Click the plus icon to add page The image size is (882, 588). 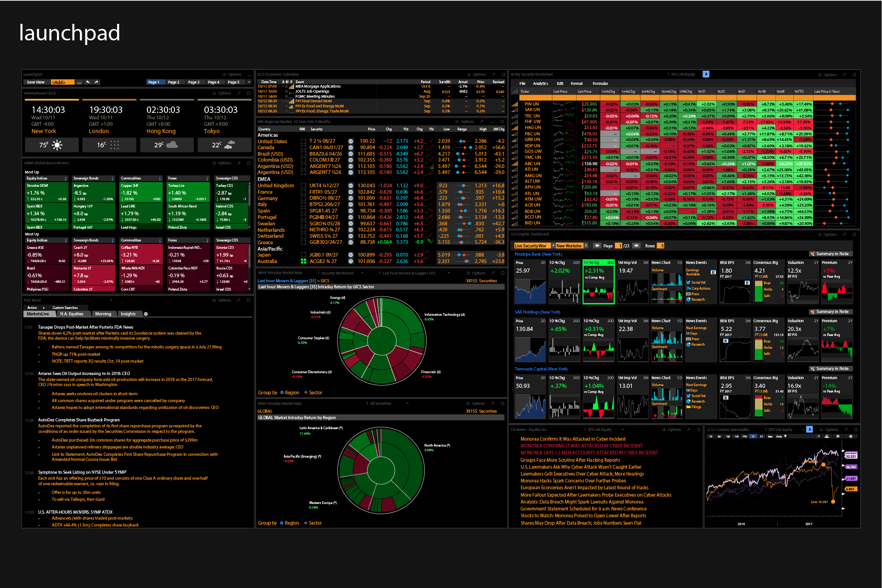[x=249, y=82]
